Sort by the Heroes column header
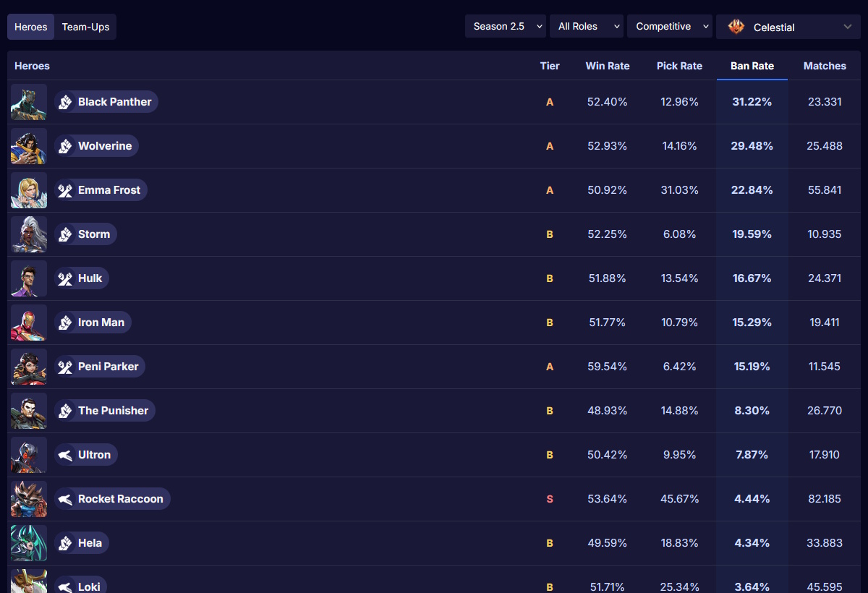The height and width of the screenshot is (593, 868). coord(33,66)
